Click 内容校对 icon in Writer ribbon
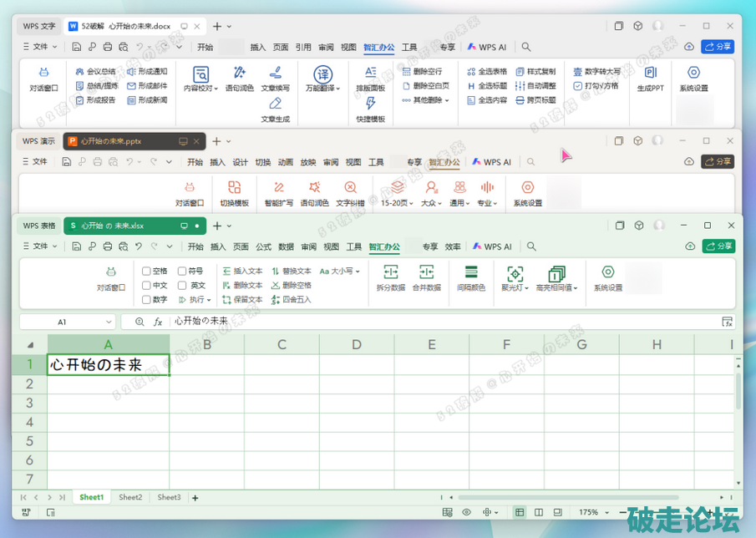This screenshot has width=756, height=538. coord(200,75)
